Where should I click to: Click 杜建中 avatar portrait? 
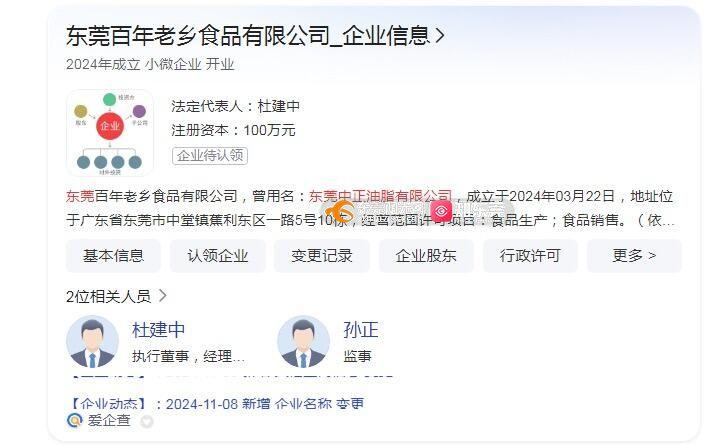92,342
